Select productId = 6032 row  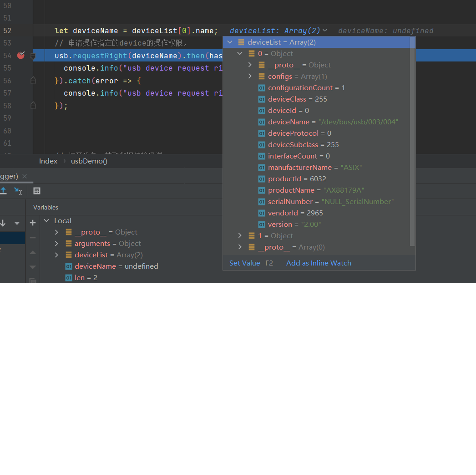coord(316,179)
